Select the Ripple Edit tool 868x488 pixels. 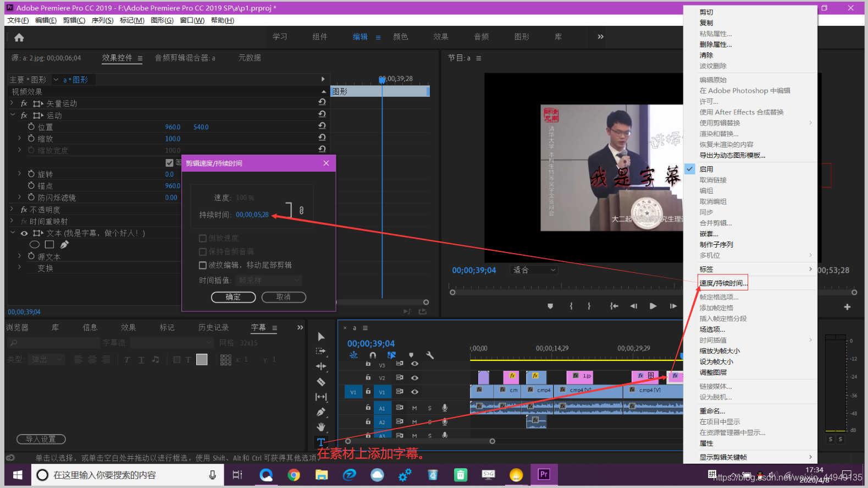click(321, 366)
